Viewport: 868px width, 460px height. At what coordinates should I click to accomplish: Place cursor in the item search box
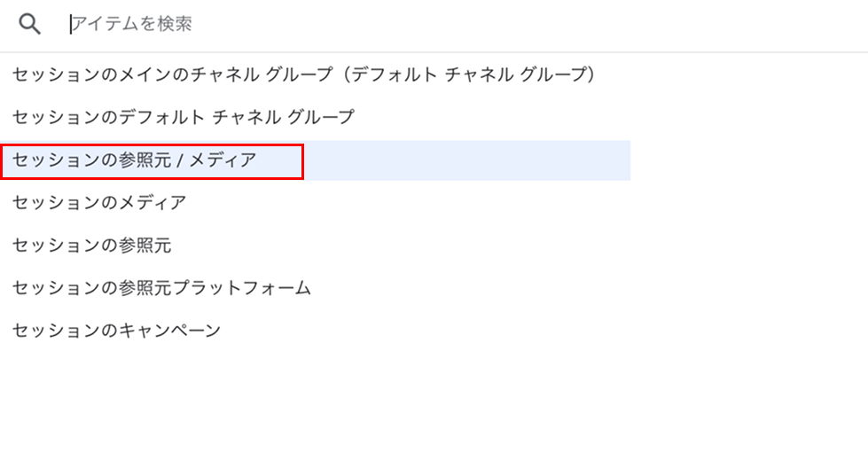coord(465,24)
